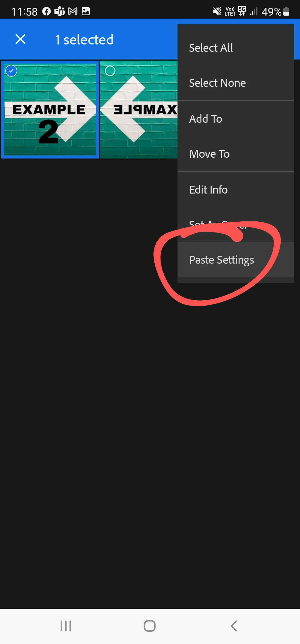300x644 pixels.
Task: Tap the Android recent apps button
Action: (x=66, y=626)
